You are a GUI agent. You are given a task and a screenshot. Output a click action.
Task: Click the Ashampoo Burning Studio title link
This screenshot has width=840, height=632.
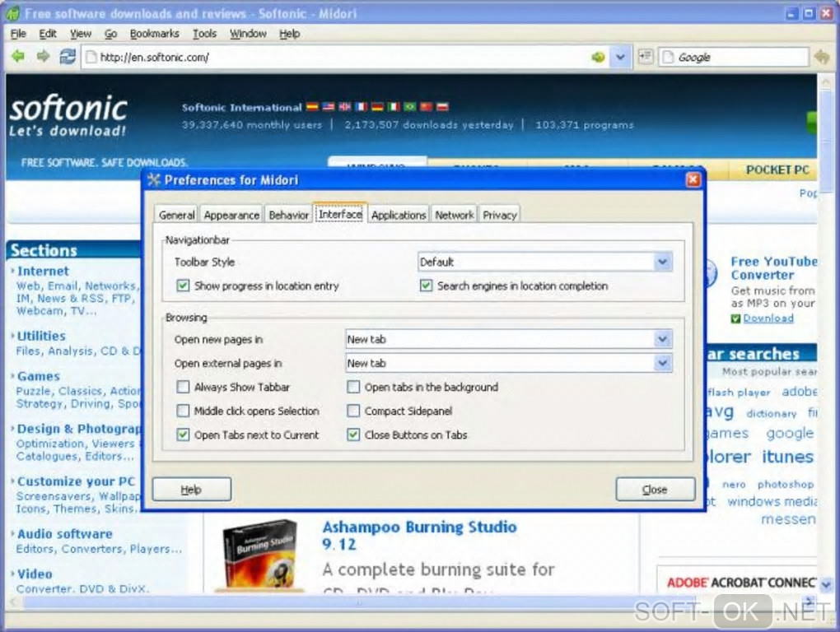(x=419, y=535)
